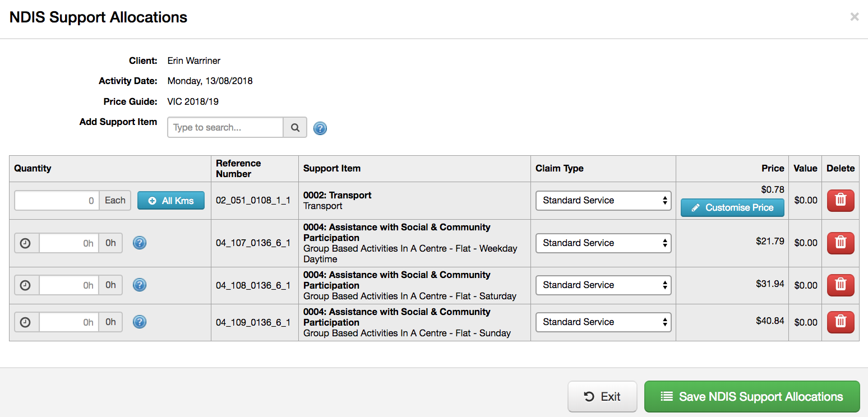This screenshot has height=417, width=868.
Task: Click the clock icon on the Saturday activities row
Action: pos(26,285)
